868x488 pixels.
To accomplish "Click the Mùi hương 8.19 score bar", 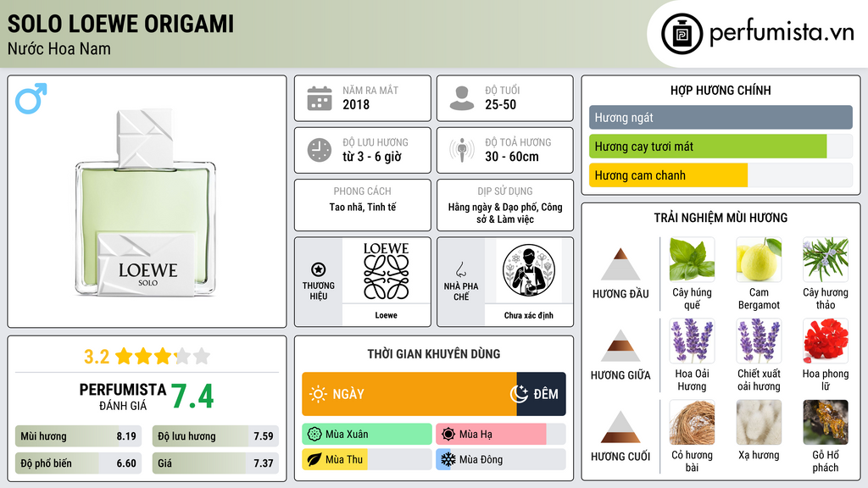I will (x=78, y=436).
